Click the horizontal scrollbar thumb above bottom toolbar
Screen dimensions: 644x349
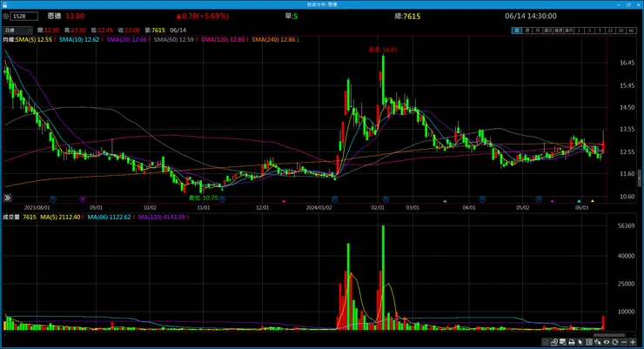(x=609, y=335)
